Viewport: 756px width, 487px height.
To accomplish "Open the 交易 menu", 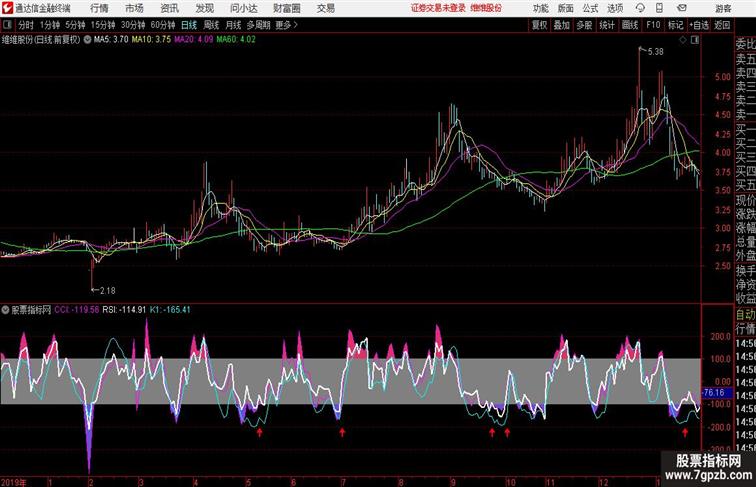I will pos(325,8).
